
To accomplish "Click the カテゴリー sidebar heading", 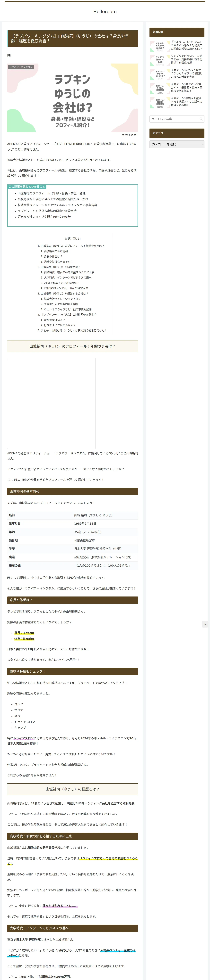I will (x=177, y=133).
